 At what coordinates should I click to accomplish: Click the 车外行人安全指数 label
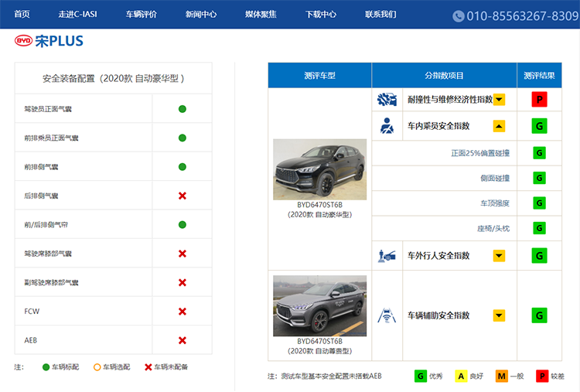tap(438, 256)
